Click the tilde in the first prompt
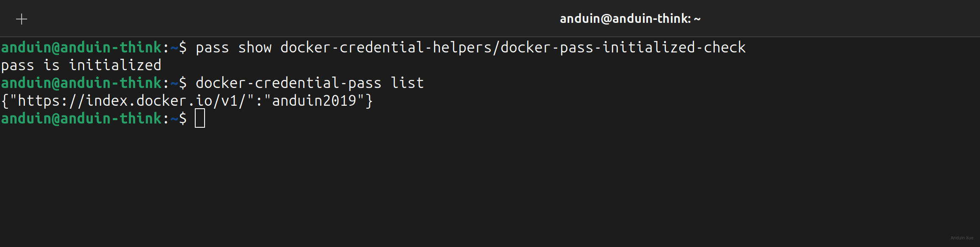This screenshot has height=247, width=980. pyautogui.click(x=174, y=47)
